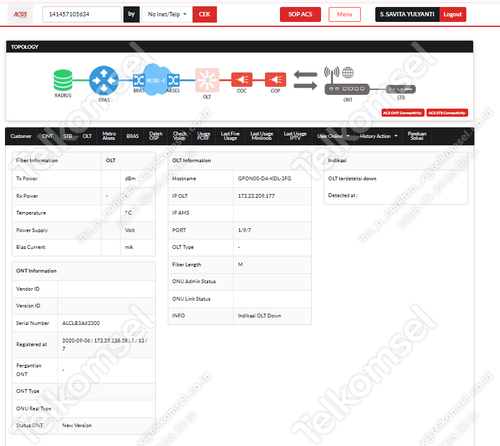The height and width of the screenshot is (446, 500).
Task: Open the Usage PCRF tab
Action: click(x=203, y=136)
